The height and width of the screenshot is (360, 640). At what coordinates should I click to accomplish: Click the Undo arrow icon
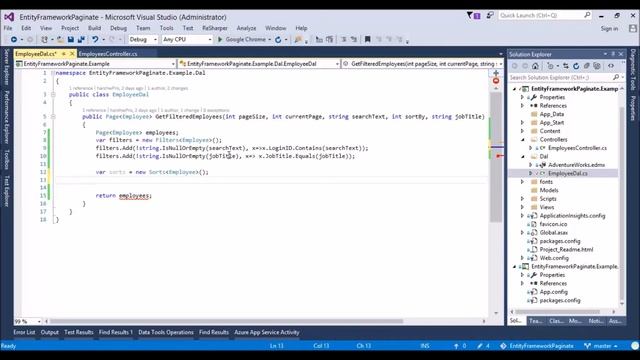pyautogui.click(x=95, y=40)
